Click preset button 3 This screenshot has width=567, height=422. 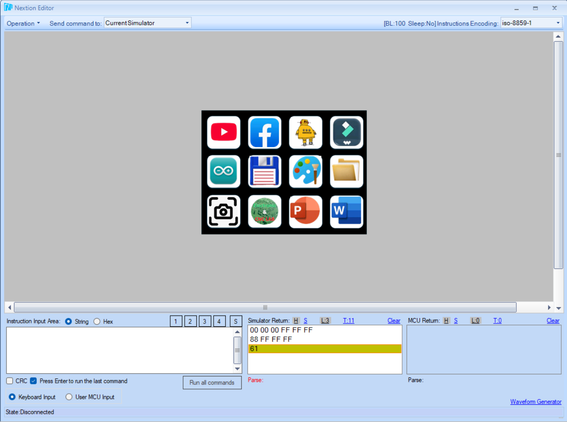click(205, 321)
